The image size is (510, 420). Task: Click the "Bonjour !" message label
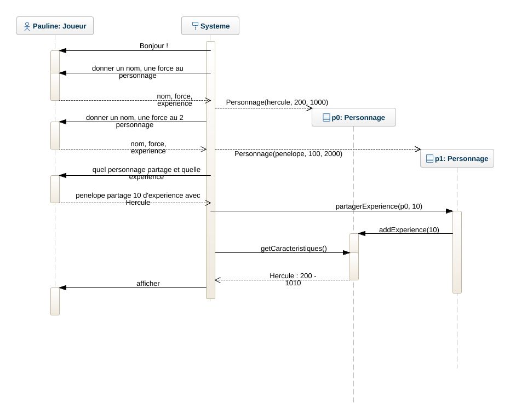pyautogui.click(x=154, y=46)
